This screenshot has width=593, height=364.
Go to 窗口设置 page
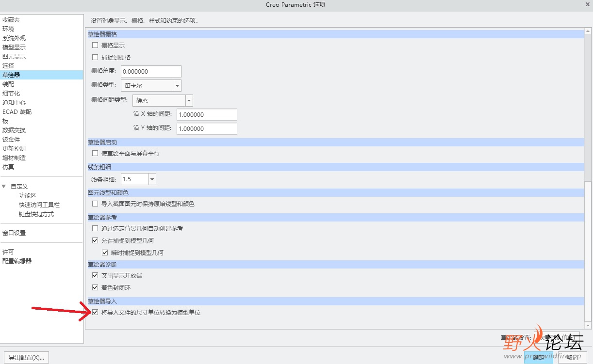(14, 233)
